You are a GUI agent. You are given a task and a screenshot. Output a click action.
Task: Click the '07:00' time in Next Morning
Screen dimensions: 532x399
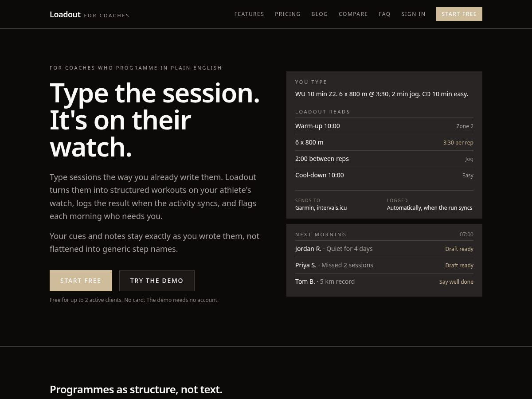click(x=466, y=235)
